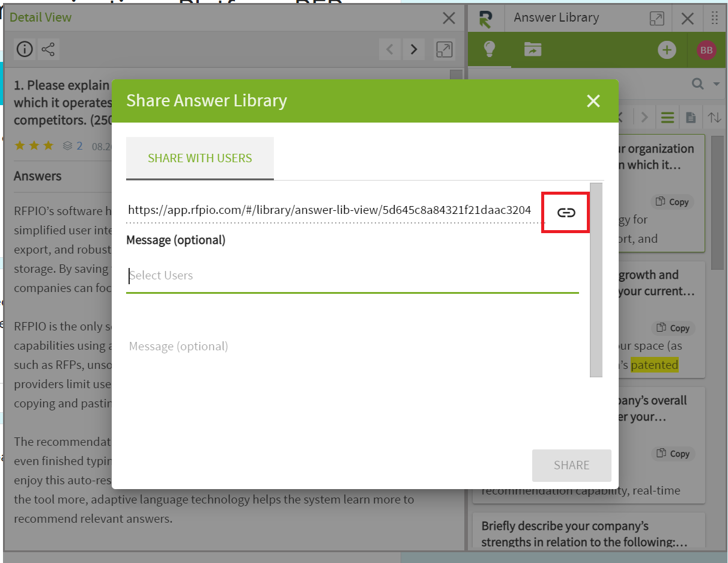Click the Message (optional) text area
728x563 pixels.
353,347
